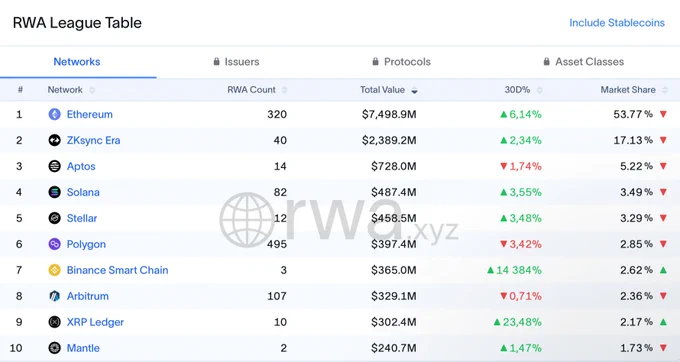The width and height of the screenshot is (680, 362).
Task: Click the # column header
Action: [20, 90]
